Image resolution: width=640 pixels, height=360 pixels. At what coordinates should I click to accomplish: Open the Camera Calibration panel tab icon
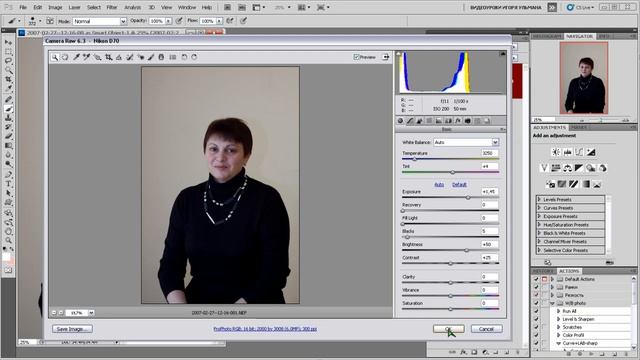(x=467, y=121)
